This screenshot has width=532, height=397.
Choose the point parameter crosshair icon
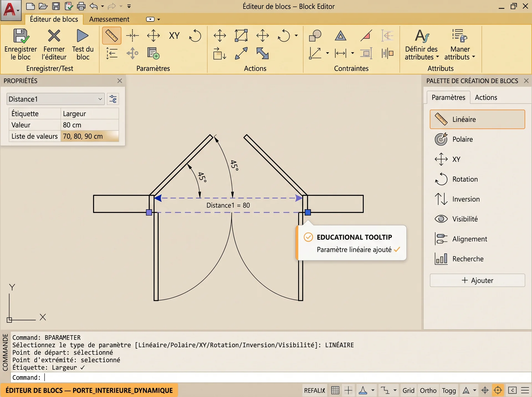pos(132,36)
